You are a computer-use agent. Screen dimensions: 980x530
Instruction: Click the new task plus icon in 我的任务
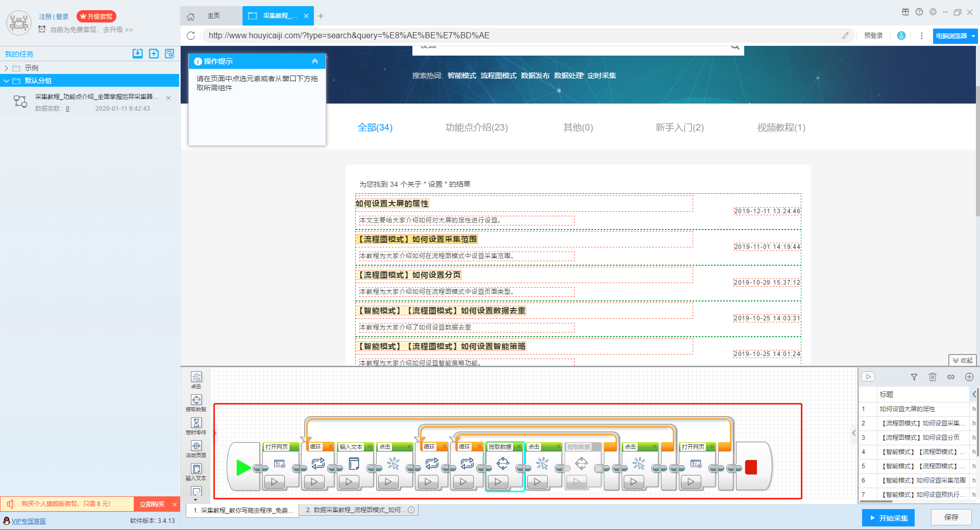[154, 54]
